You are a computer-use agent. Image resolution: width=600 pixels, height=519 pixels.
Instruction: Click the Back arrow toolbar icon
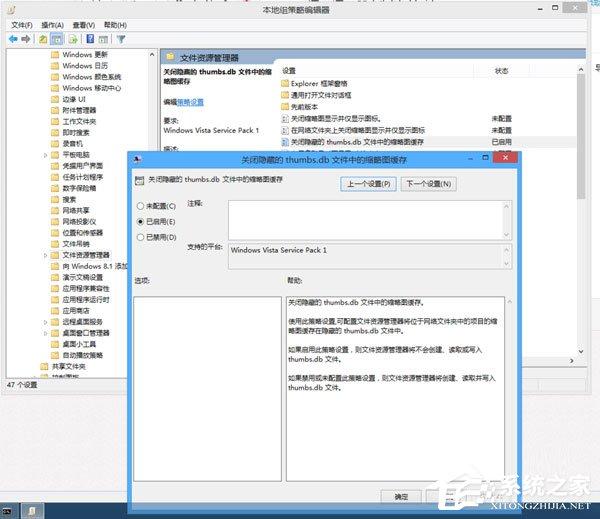(x=13, y=39)
